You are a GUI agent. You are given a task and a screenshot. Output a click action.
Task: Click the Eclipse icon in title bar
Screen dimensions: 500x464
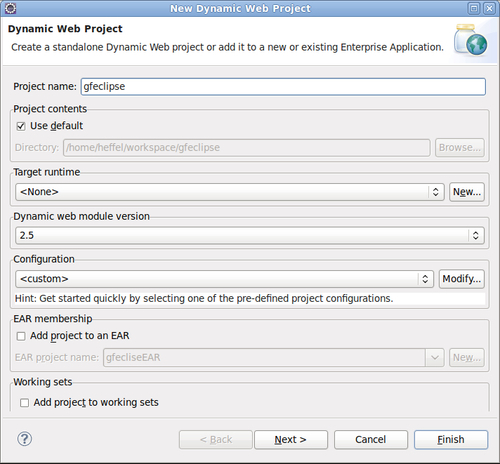pyautogui.click(x=10, y=8)
